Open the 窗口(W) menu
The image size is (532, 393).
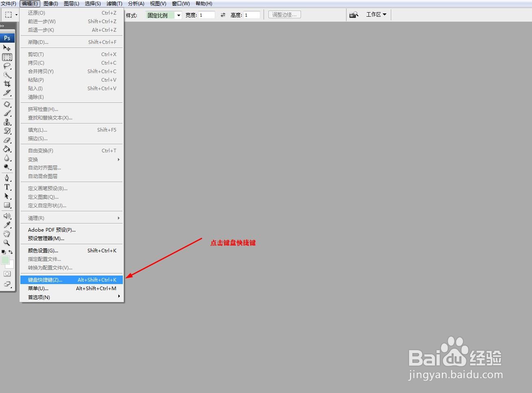(x=181, y=3)
